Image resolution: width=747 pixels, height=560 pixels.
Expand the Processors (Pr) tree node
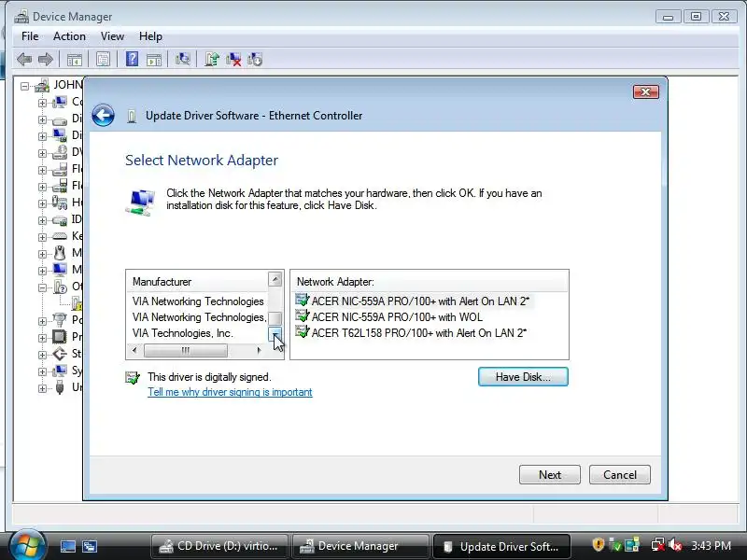point(42,338)
